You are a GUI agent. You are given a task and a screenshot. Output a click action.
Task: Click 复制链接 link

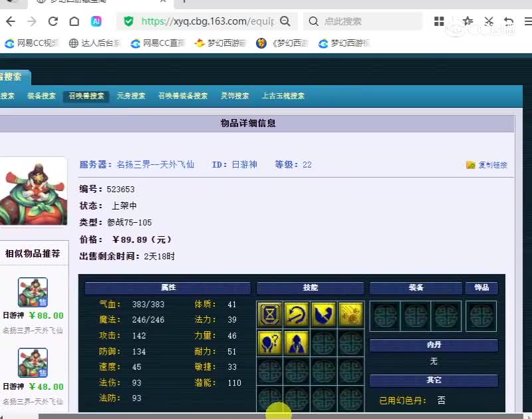pyautogui.click(x=493, y=165)
